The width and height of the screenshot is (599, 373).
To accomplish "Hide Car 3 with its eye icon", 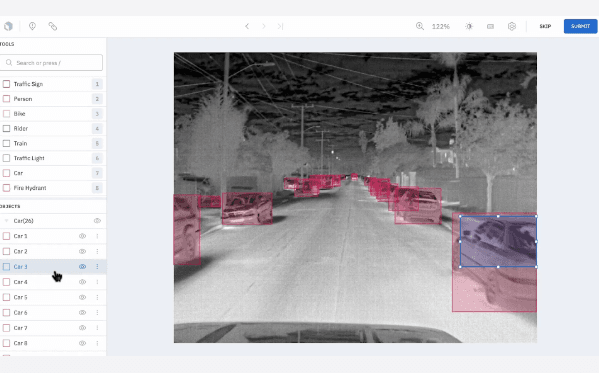I will (82, 266).
